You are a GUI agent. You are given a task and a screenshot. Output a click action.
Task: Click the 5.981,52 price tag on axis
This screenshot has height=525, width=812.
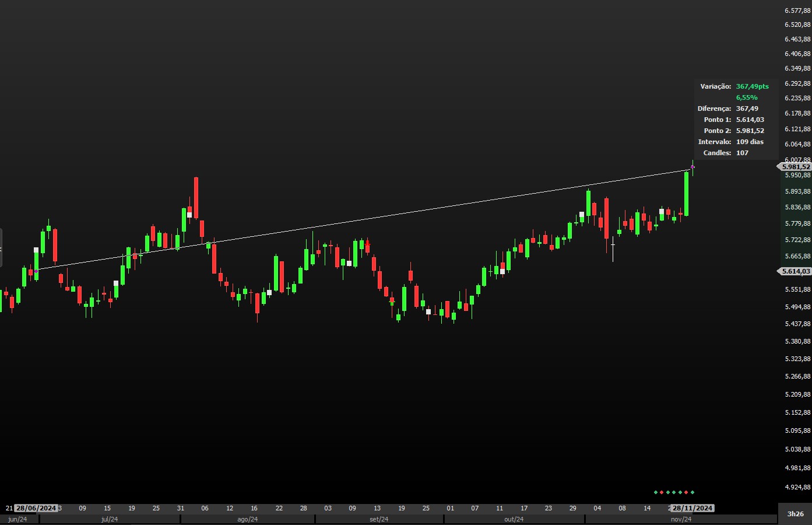796,167
